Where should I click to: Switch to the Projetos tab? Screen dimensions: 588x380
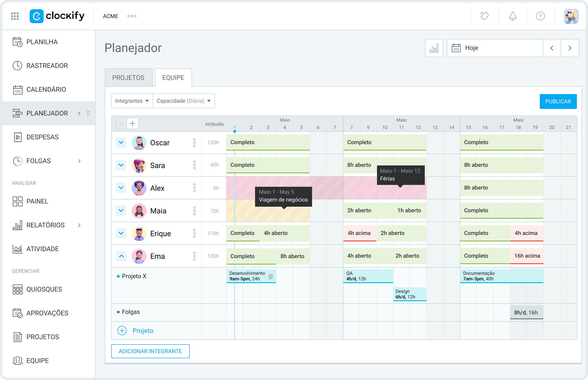(x=129, y=77)
